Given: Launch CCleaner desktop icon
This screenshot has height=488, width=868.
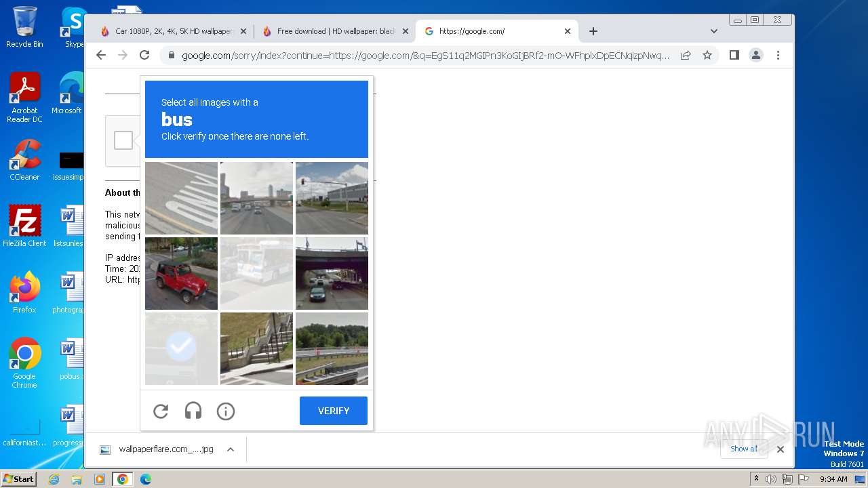Looking at the screenshot, I should pyautogui.click(x=24, y=160).
